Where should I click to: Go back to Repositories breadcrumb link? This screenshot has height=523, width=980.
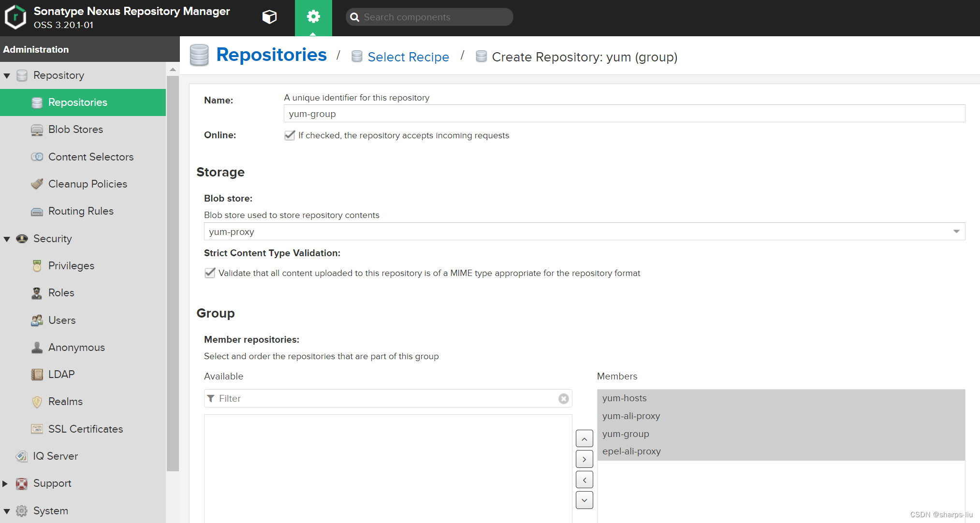tap(271, 55)
